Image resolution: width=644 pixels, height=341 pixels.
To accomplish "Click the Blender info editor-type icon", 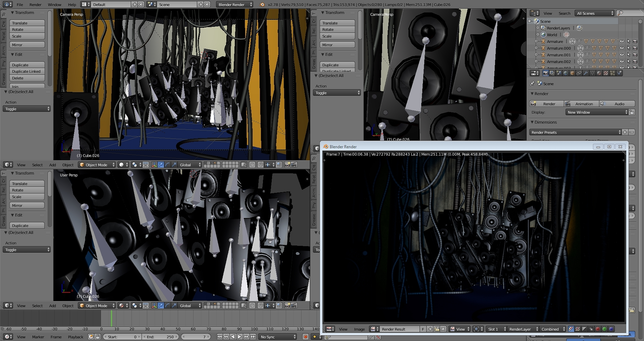I will click(8, 4).
